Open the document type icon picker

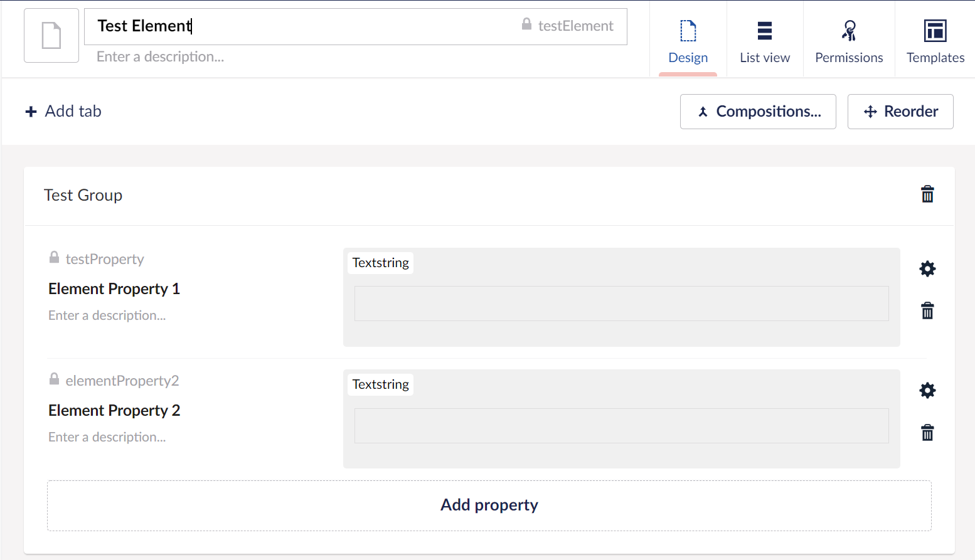pos(51,35)
